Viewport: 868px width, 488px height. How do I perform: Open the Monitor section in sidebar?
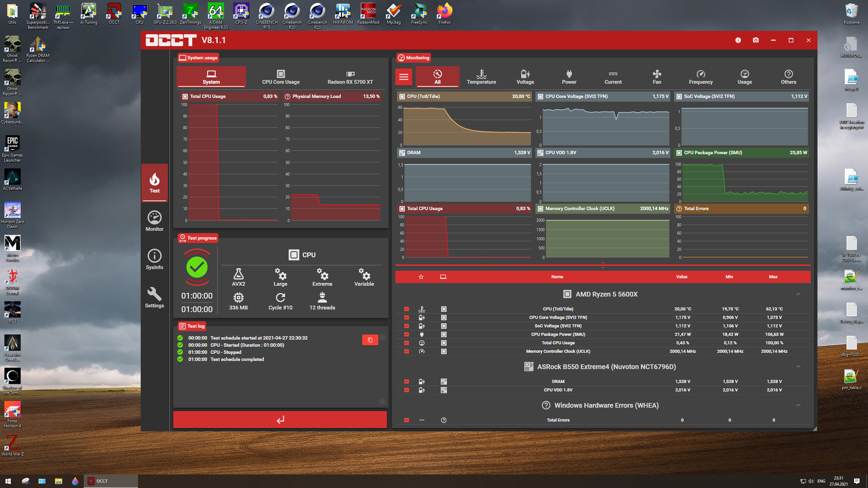(154, 221)
